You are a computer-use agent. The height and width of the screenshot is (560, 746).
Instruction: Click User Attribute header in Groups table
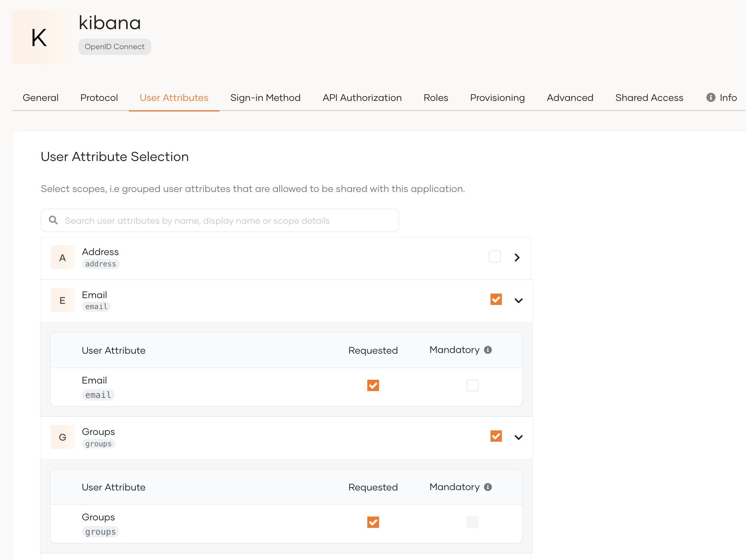pos(113,487)
